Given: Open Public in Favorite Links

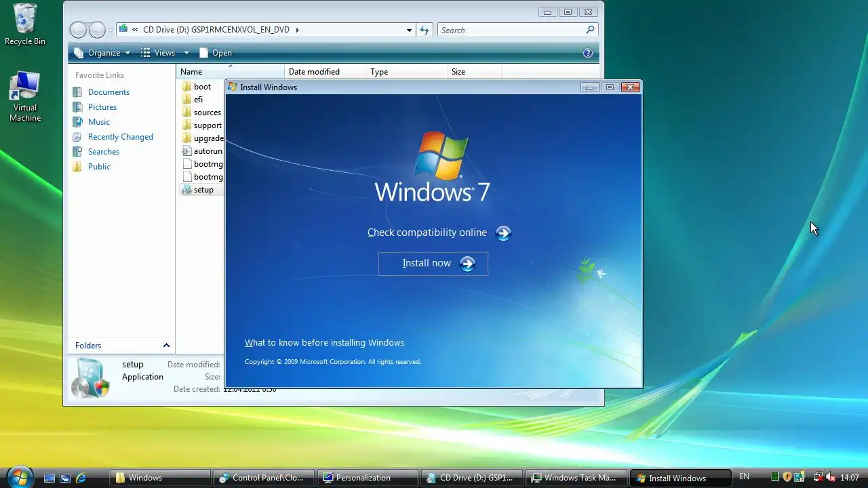Looking at the screenshot, I should [92, 167].
